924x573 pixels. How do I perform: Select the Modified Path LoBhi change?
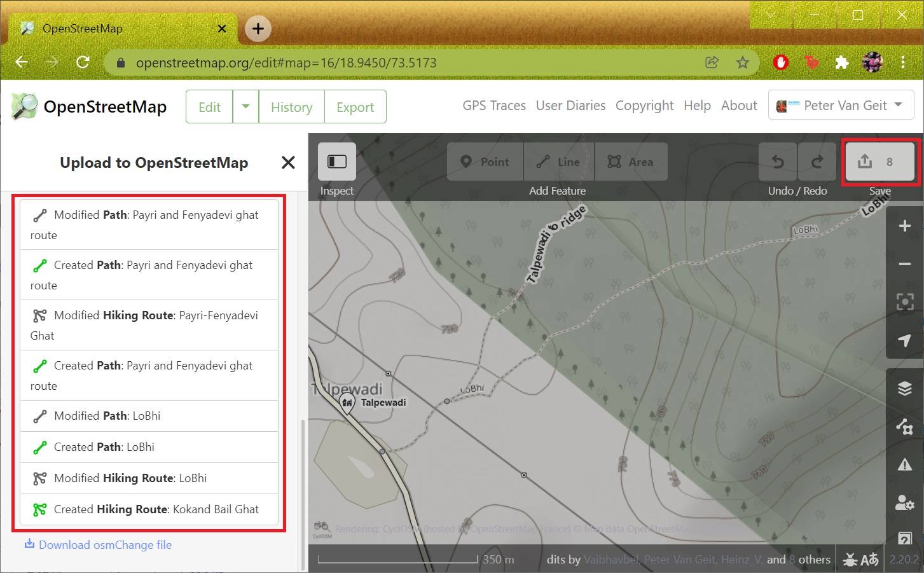(x=149, y=416)
